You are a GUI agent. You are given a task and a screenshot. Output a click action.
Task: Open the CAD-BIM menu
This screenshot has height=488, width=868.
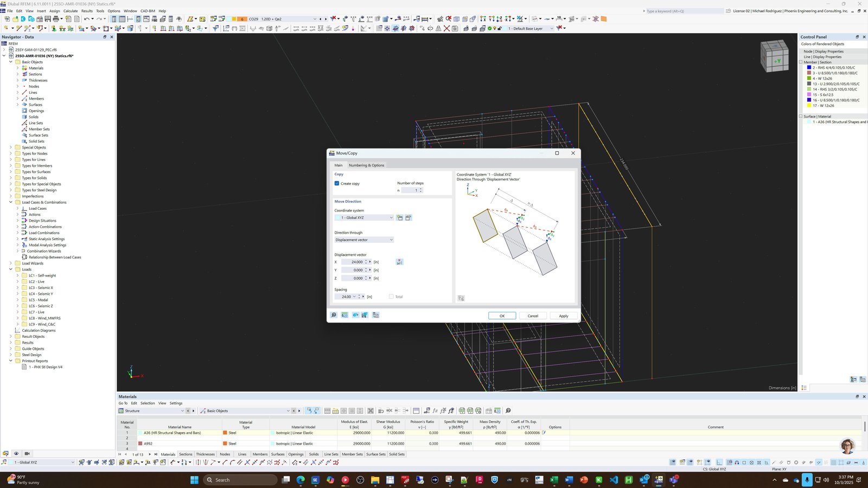(x=148, y=11)
